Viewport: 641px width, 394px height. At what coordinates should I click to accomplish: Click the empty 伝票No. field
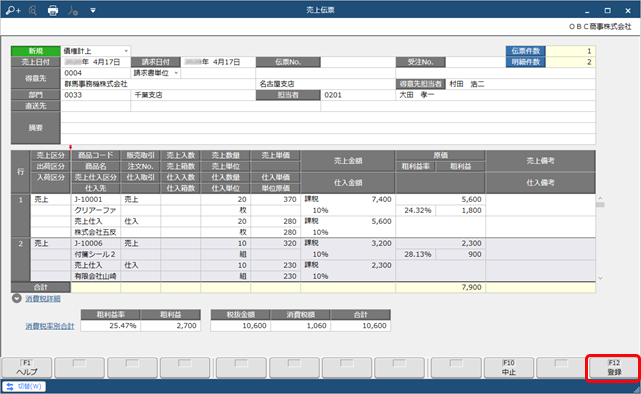(358, 62)
